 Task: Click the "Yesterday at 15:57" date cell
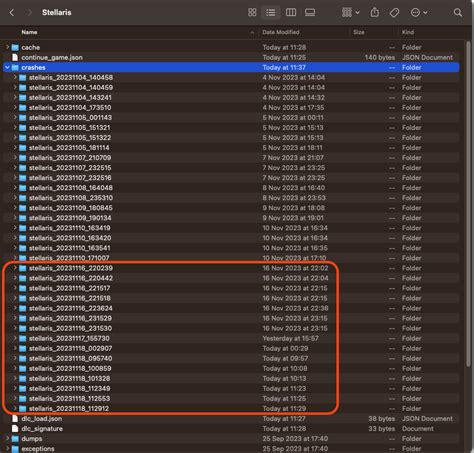(290, 338)
